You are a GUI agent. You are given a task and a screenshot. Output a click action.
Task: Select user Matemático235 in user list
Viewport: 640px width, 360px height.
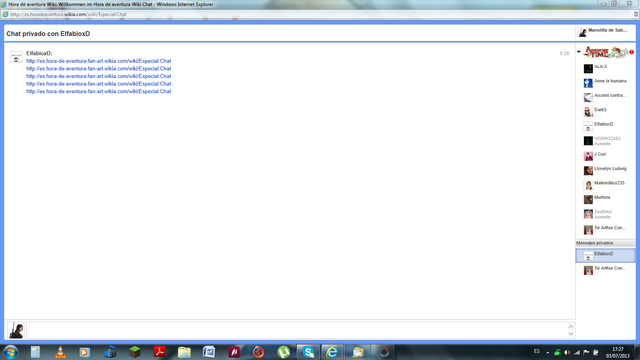[x=606, y=185]
